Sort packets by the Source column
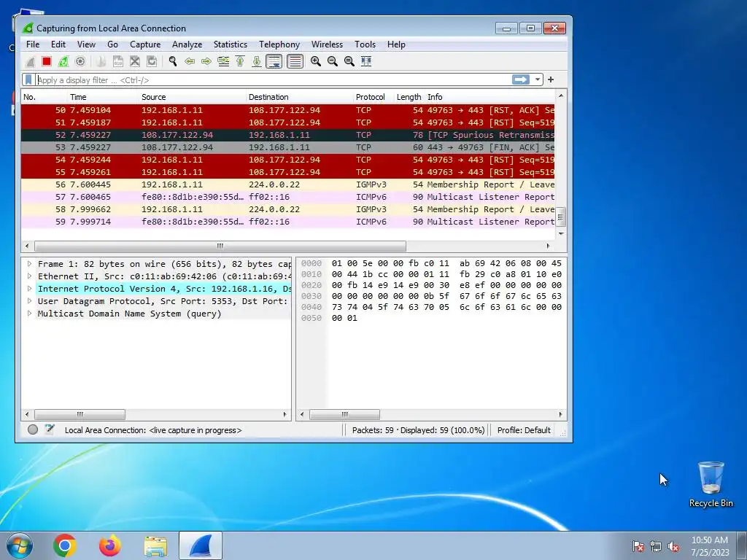Screen dimensions: 747x560 coord(193,97)
